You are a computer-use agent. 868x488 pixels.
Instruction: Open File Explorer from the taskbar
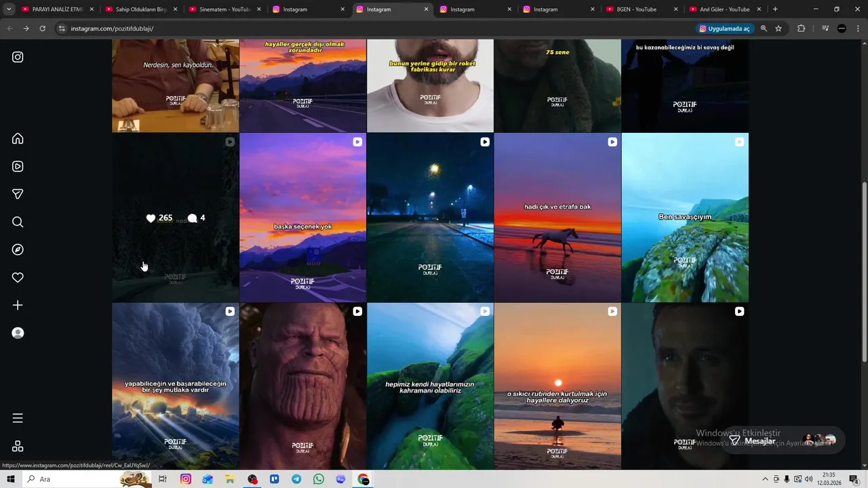[230, 479]
